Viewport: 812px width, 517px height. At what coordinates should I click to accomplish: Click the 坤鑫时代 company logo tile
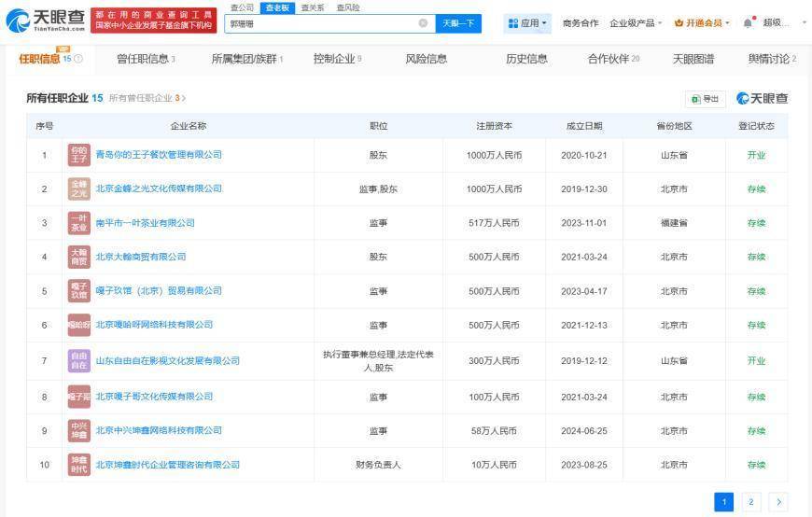click(79, 465)
